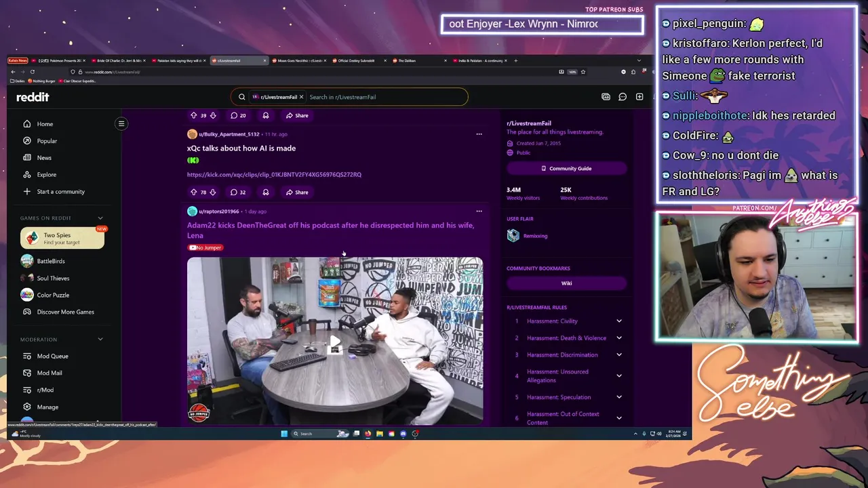Bookmark this page with the star icon
The height and width of the screenshot is (488, 868).
pos(583,72)
